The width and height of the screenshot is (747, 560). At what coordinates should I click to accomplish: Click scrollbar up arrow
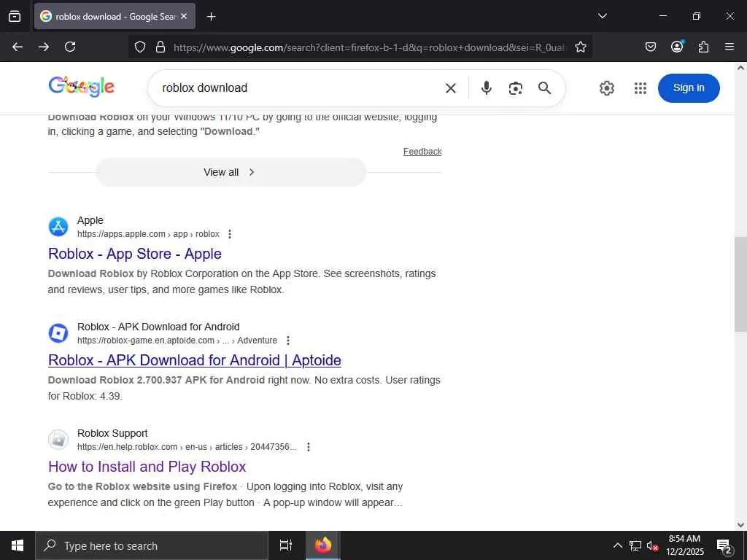pos(740,68)
